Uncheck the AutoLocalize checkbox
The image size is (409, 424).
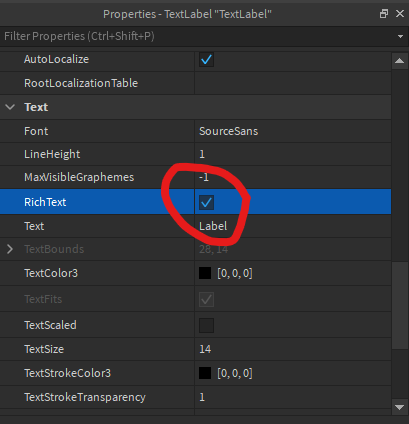(x=206, y=60)
